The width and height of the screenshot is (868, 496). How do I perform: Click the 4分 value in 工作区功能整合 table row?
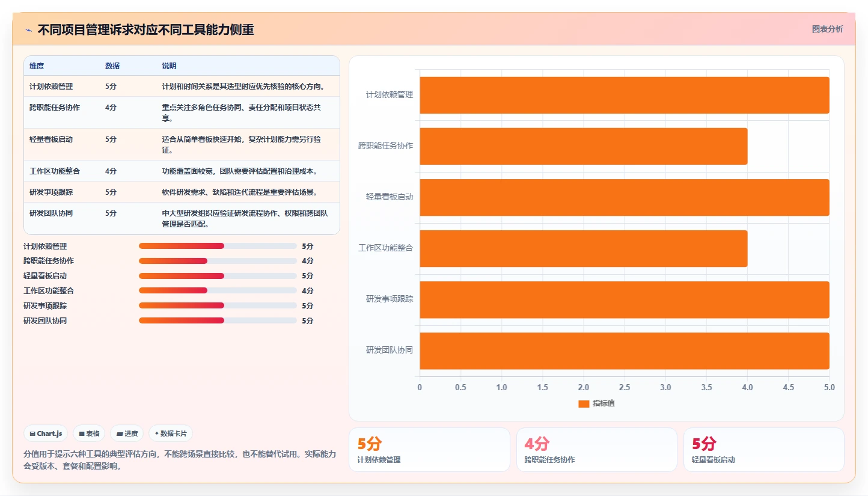[x=111, y=171]
